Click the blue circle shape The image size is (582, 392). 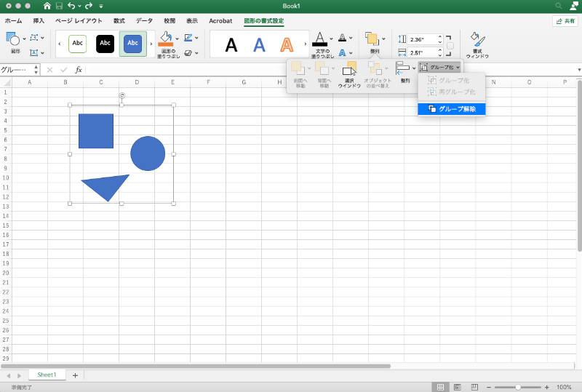[x=148, y=153]
